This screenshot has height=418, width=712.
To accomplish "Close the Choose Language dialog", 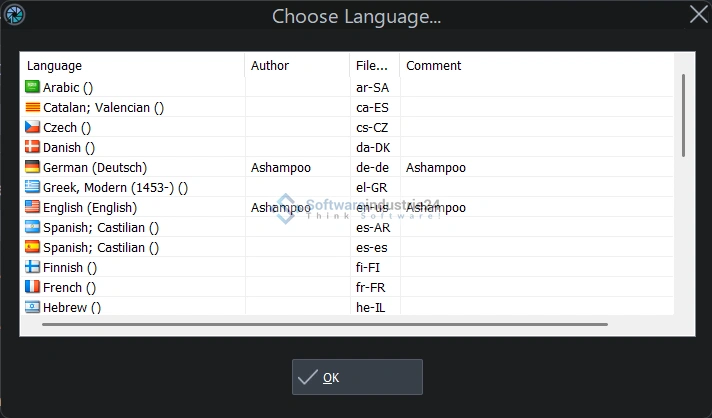I will click(x=699, y=14).
